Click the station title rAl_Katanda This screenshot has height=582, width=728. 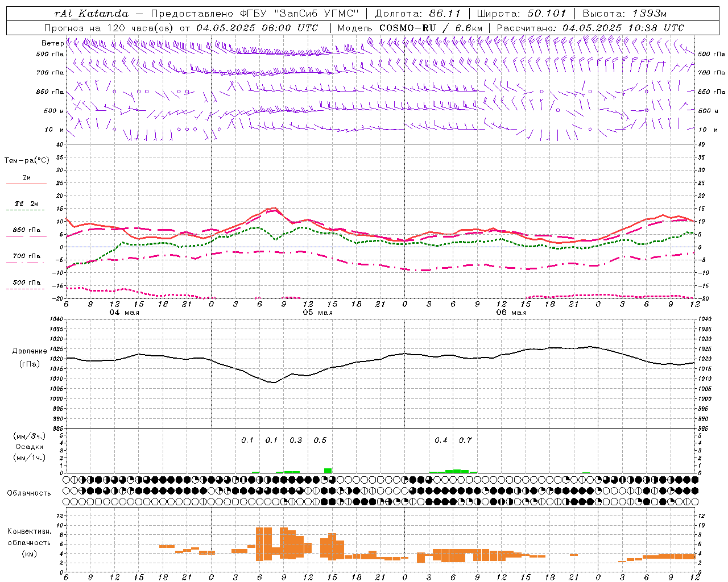coord(92,13)
